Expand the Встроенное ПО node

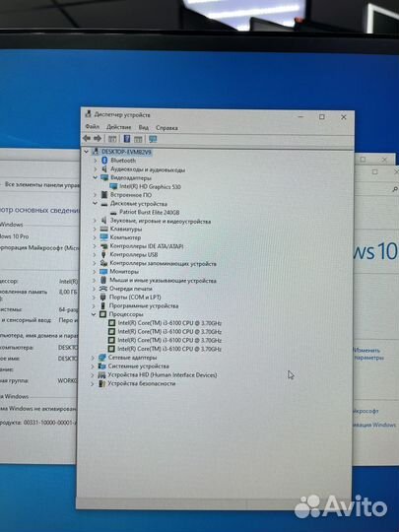pos(95,195)
